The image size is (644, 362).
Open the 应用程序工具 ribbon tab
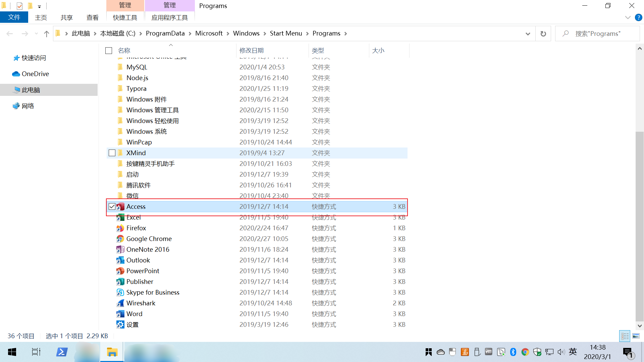(x=169, y=17)
